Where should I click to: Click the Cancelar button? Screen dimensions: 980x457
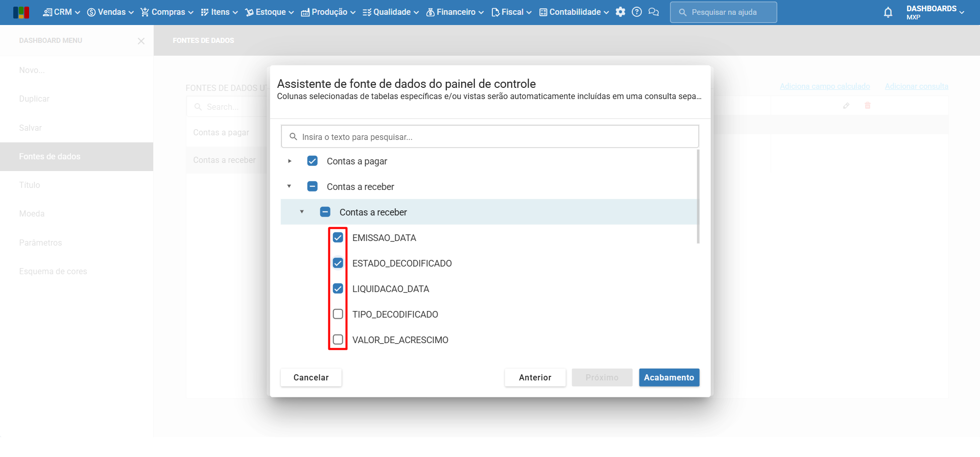click(x=311, y=378)
